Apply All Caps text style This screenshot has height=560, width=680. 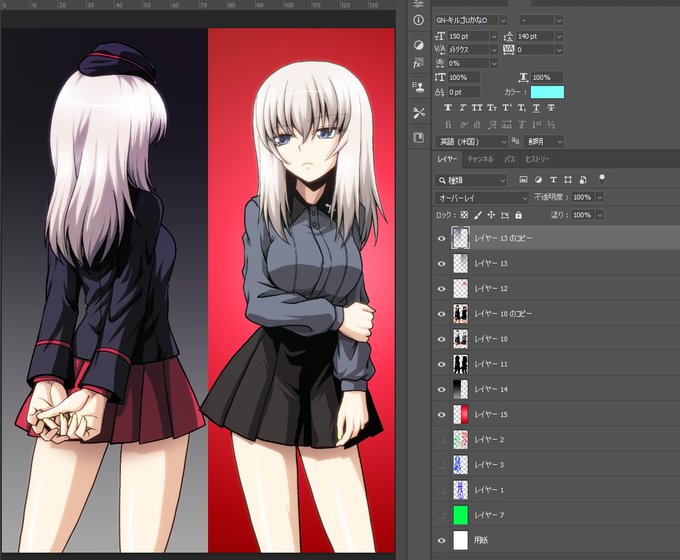click(x=477, y=108)
